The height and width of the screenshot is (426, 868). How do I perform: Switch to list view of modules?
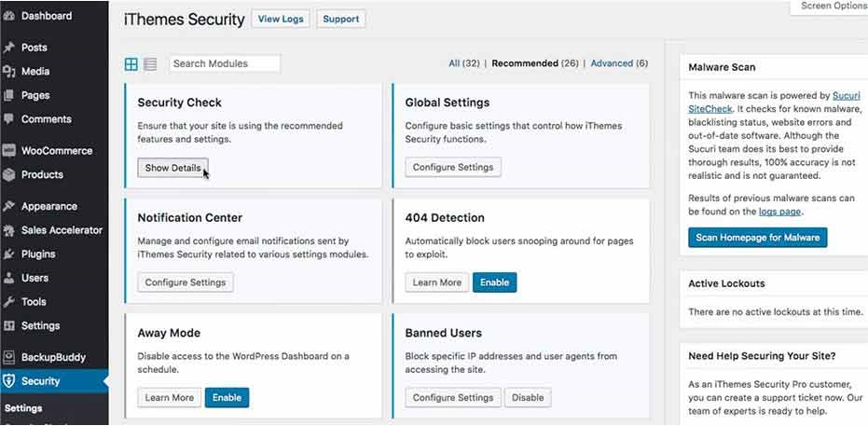tap(150, 64)
